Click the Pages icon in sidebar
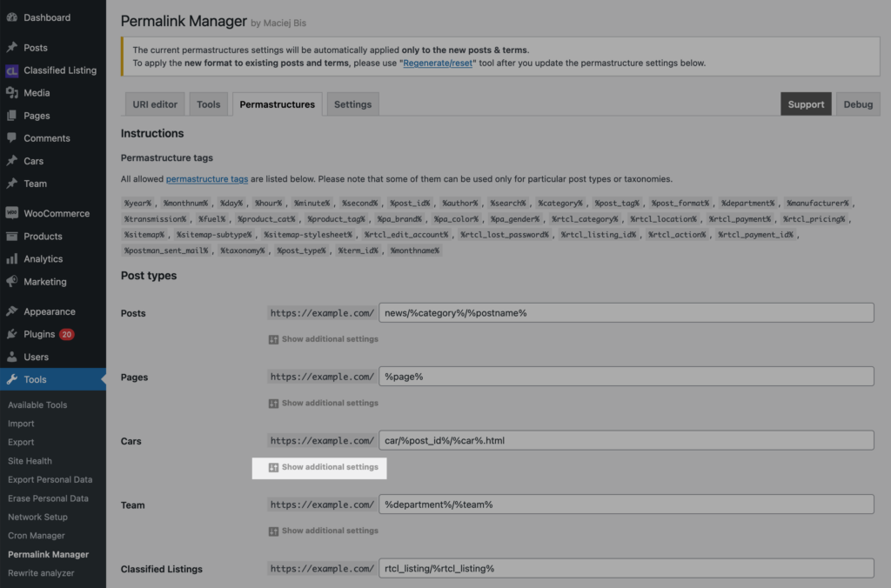891x588 pixels. click(x=12, y=116)
